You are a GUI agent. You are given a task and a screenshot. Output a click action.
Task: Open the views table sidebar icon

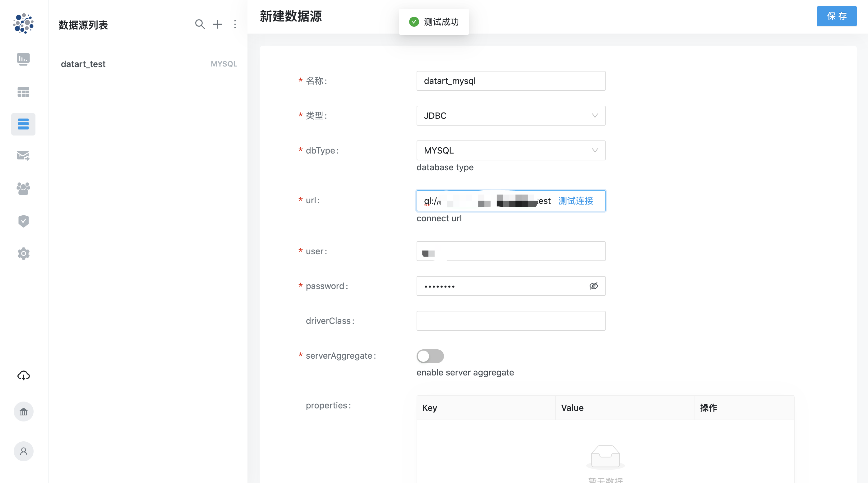tap(23, 92)
